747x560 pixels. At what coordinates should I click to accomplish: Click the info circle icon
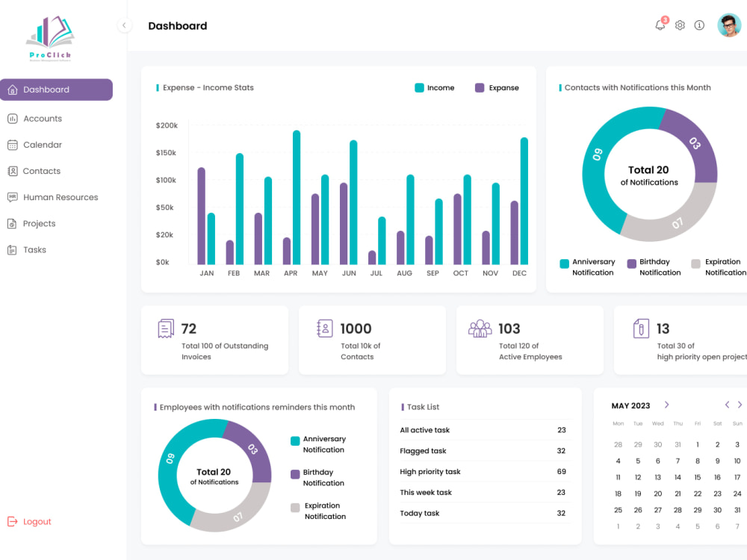click(x=699, y=25)
